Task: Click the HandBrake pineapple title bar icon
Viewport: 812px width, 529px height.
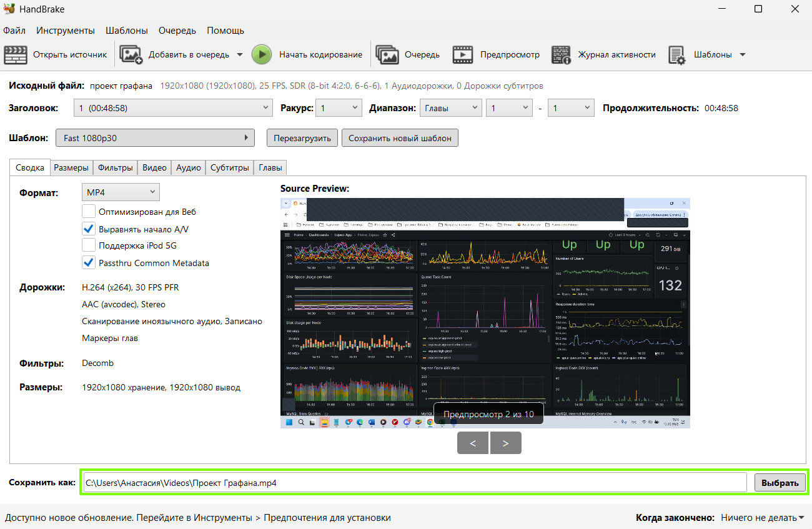Action: click(x=9, y=9)
